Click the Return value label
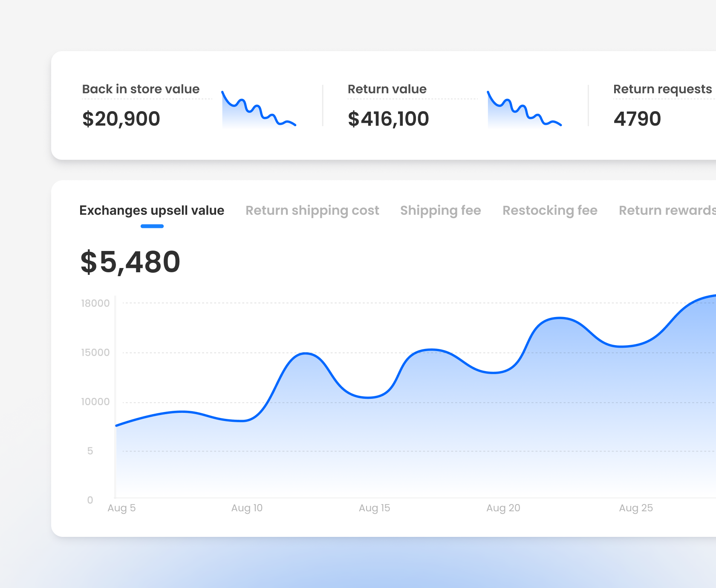The image size is (716, 588). click(387, 89)
